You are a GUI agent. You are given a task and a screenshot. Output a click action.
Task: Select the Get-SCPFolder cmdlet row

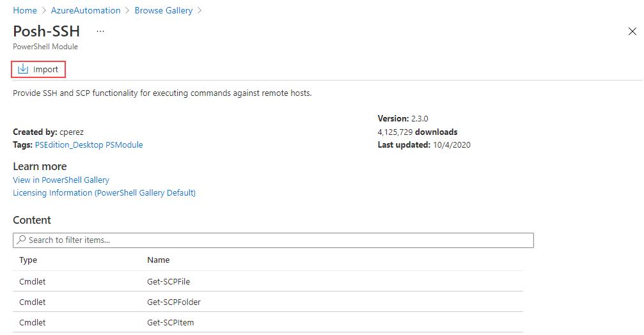268,302
